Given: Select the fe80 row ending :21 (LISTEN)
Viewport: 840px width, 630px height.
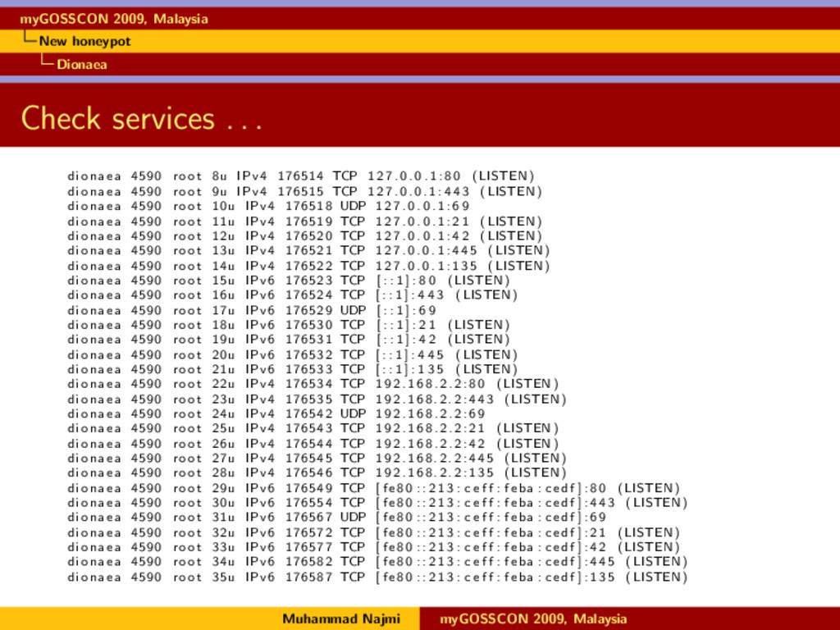Looking at the screenshot, I should click(374, 532).
